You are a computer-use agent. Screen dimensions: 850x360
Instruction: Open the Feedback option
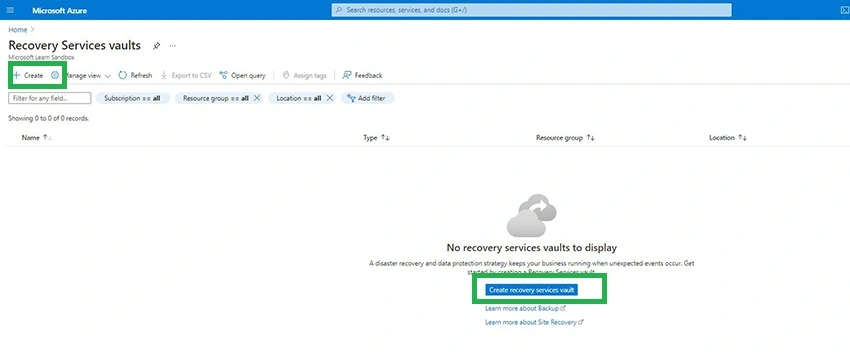coord(362,75)
